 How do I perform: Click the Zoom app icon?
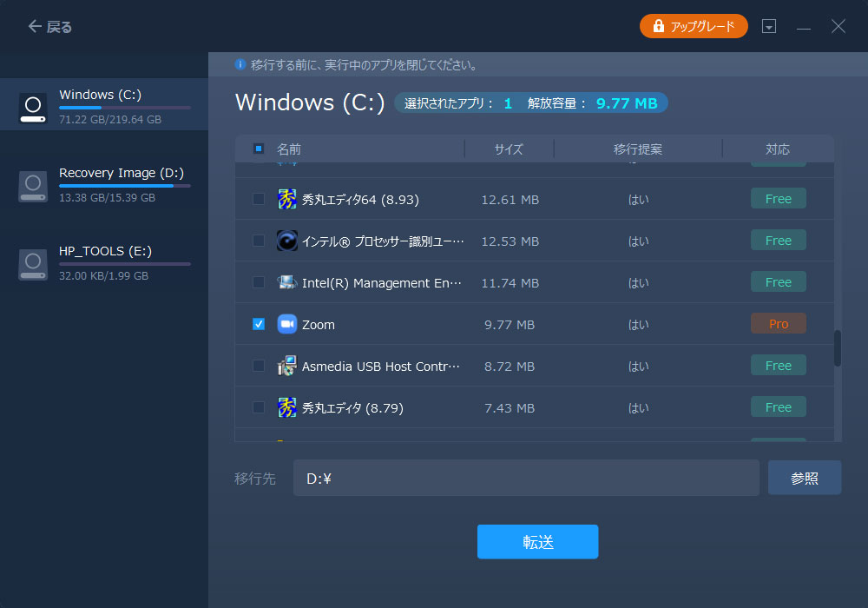[287, 324]
